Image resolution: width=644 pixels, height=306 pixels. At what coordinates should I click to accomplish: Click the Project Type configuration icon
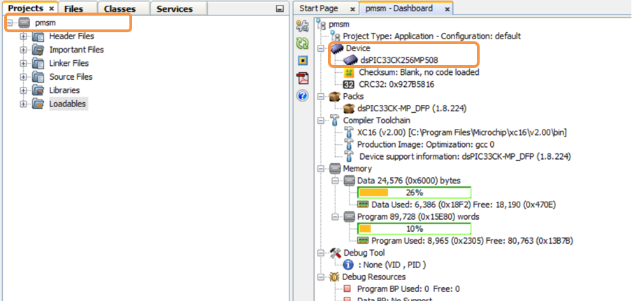[x=335, y=36]
